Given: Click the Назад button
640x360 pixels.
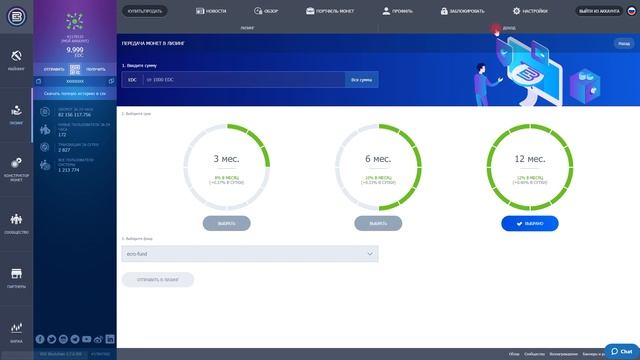Looking at the screenshot, I should (624, 43).
